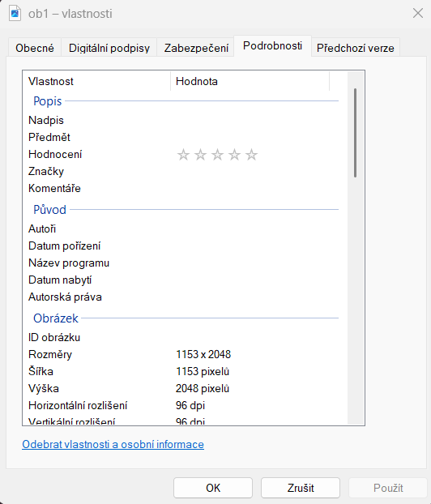Screen dimensions: 431x504
Task: Set Hodnocení to five stars
Action: [x=251, y=155]
